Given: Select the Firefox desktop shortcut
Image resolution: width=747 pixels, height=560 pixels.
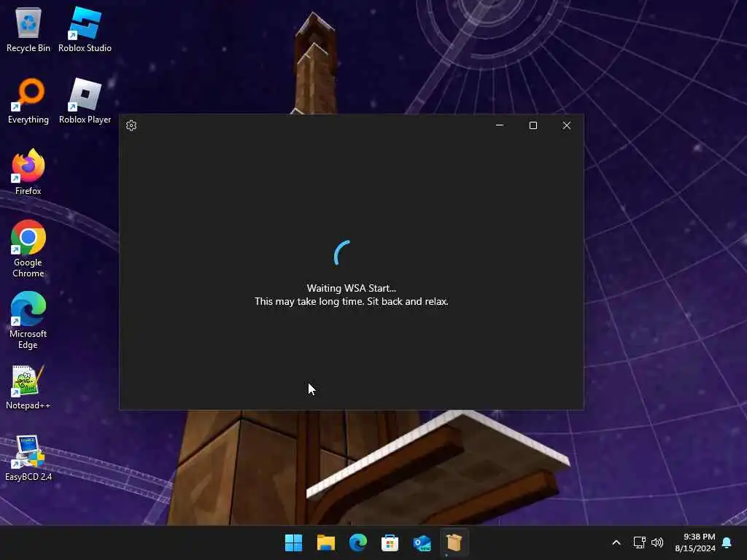Looking at the screenshot, I should pos(28,172).
